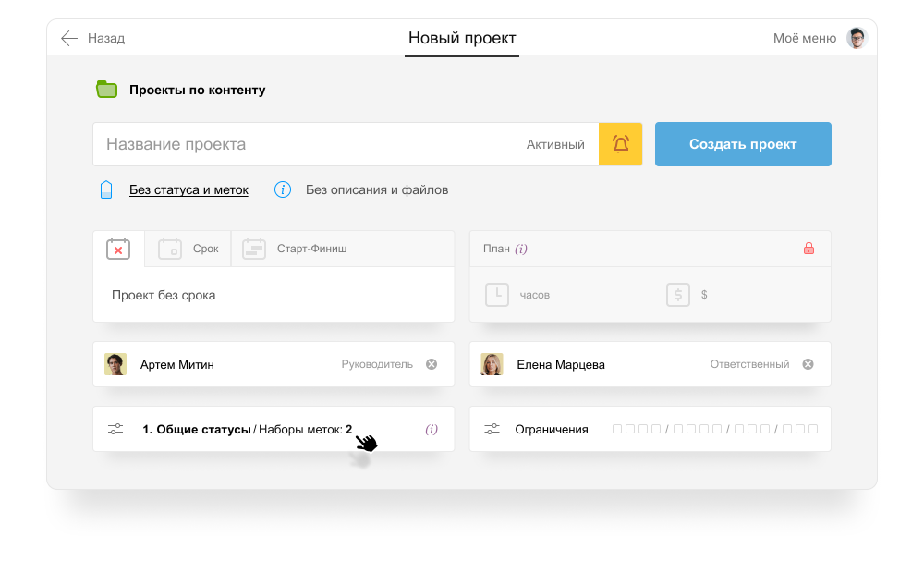Click the back arrow icon
The width and height of the screenshot is (924, 573).
tap(69, 38)
